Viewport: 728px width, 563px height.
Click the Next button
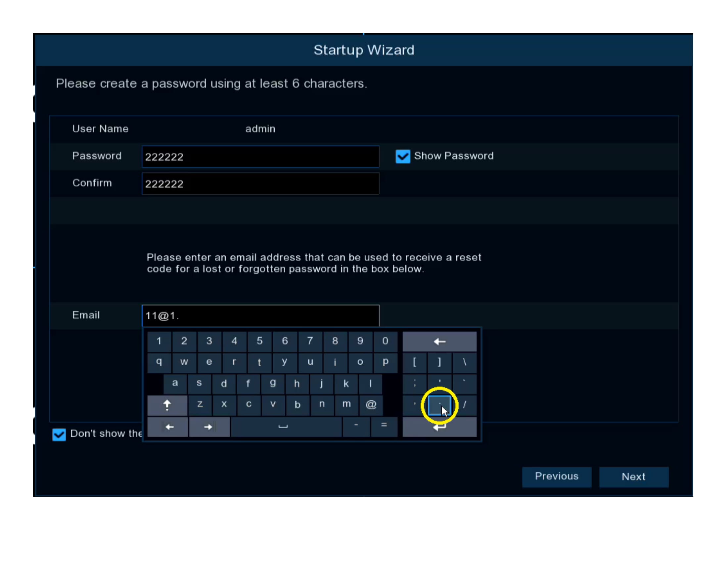pos(634,477)
